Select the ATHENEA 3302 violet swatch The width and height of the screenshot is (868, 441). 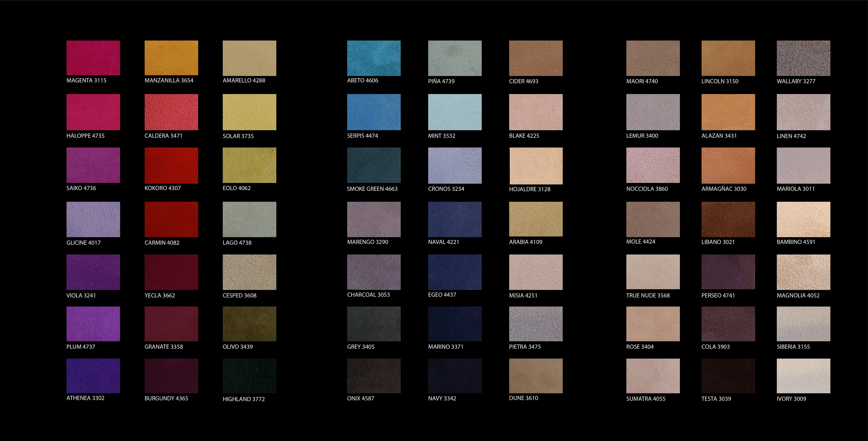coord(93,376)
